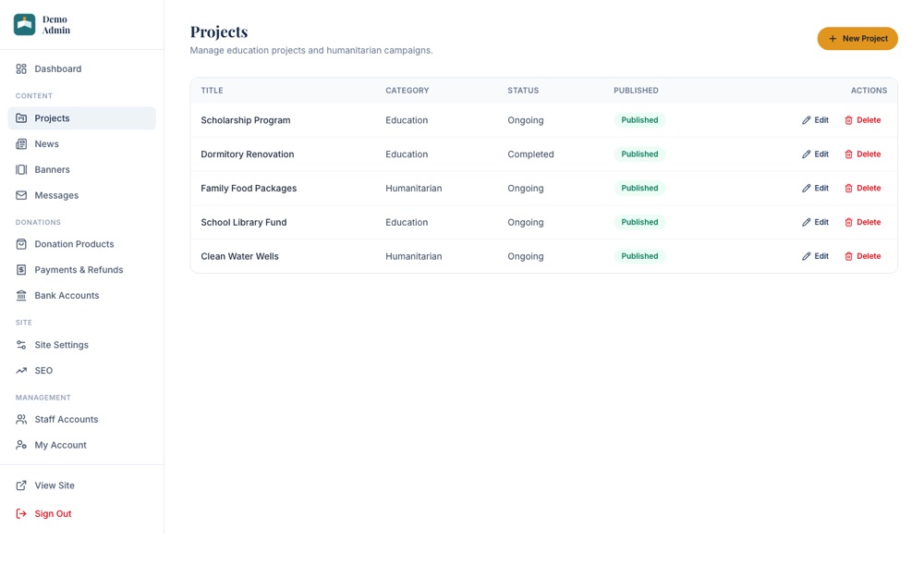Click the Scholarship Program title
924x578 pixels.
(246, 120)
